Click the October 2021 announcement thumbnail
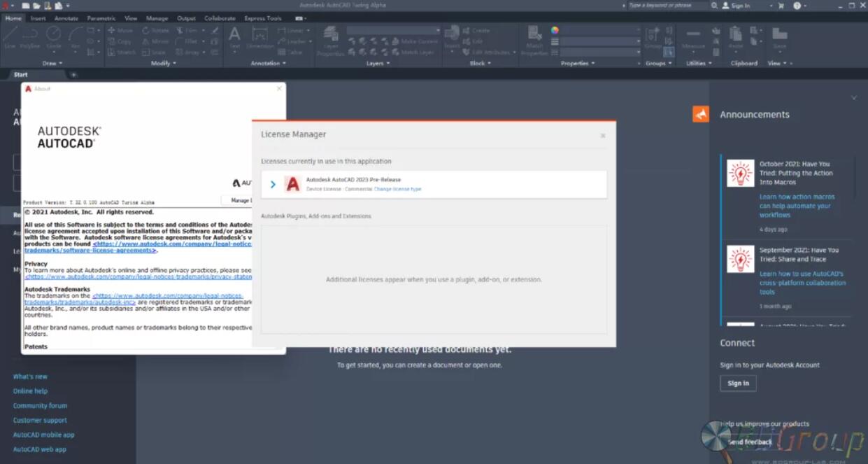The width and height of the screenshot is (868, 464). [740, 173]
